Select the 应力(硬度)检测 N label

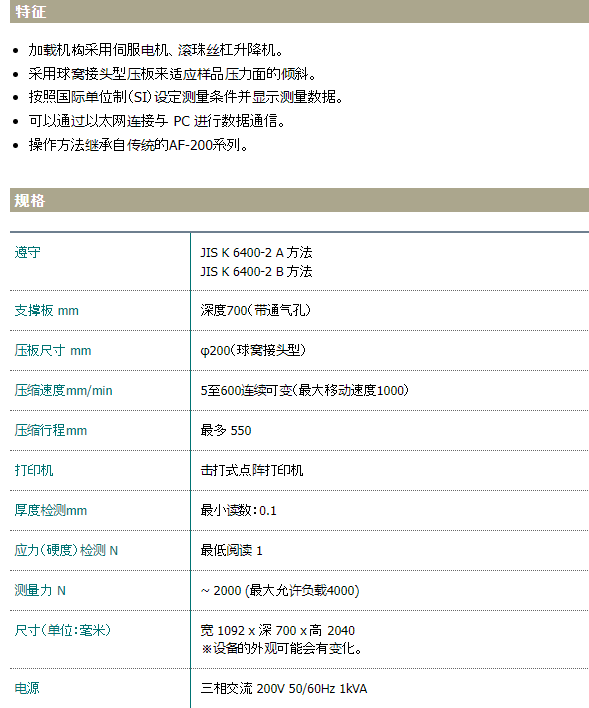click(x=66, y=550)
